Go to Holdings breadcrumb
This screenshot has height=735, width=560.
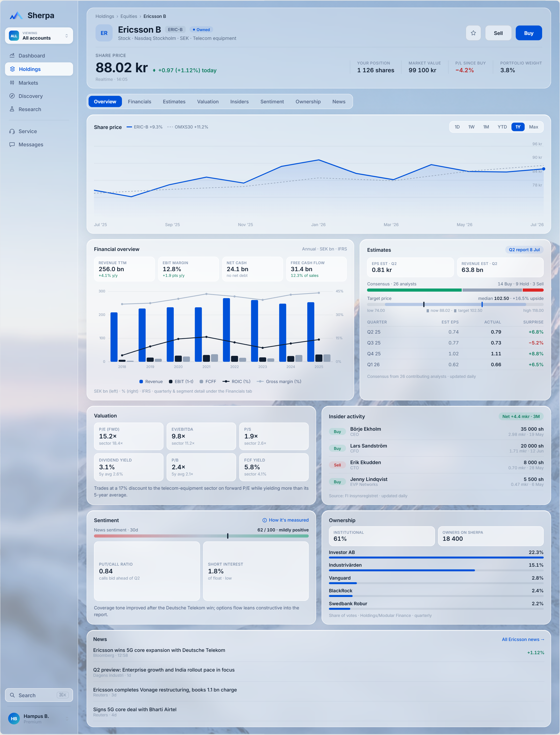point(105,16)
